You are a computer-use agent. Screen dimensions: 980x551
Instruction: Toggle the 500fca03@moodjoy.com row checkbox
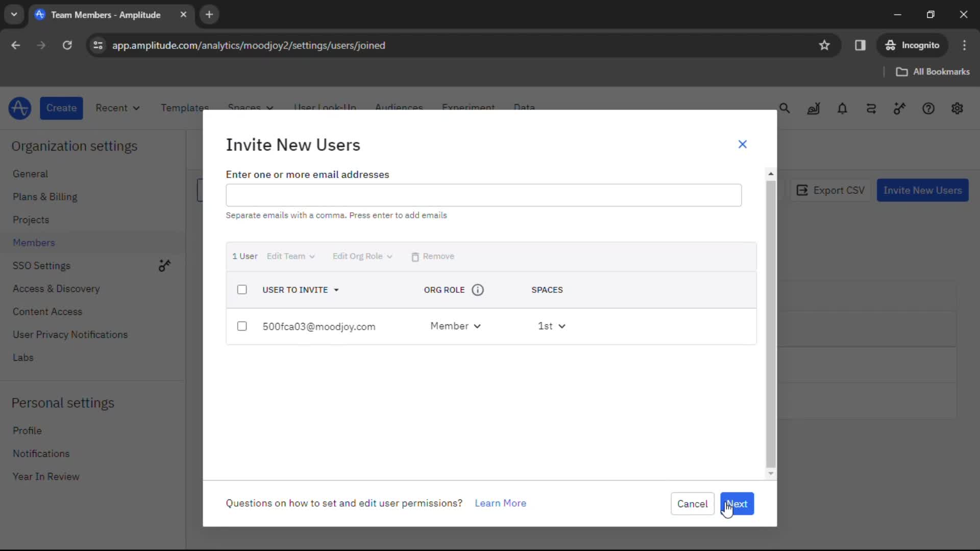click(x=241, y=327)
